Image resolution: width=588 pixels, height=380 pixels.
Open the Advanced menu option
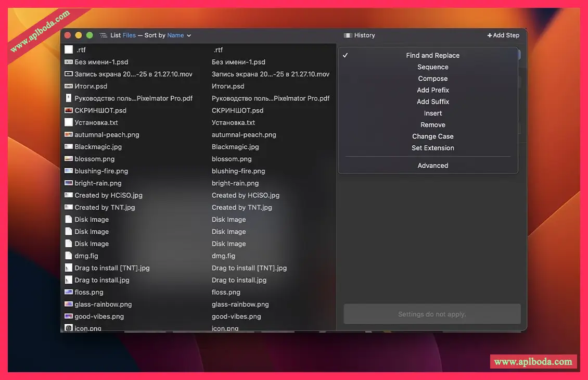pyautogui.click(x=432, y=166)
